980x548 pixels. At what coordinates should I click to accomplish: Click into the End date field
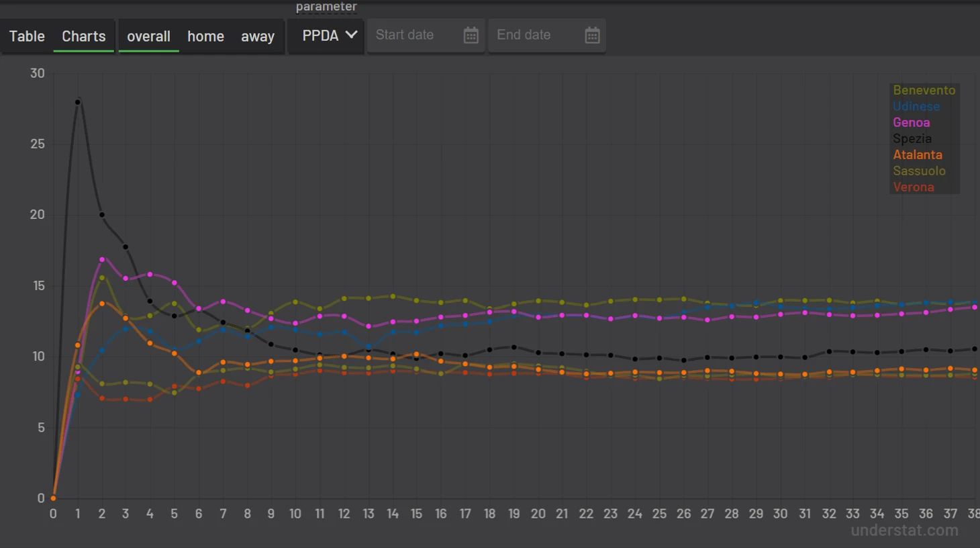pyautogui.click(x=546, y=36)
